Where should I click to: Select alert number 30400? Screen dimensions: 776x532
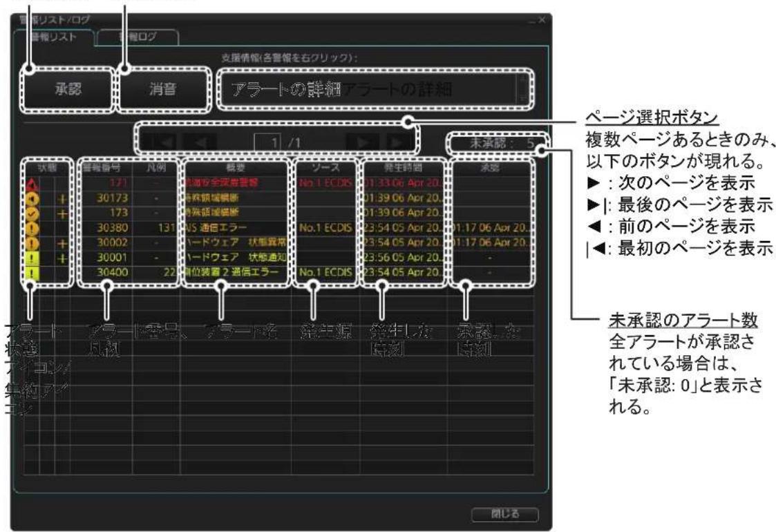point(112,272)
